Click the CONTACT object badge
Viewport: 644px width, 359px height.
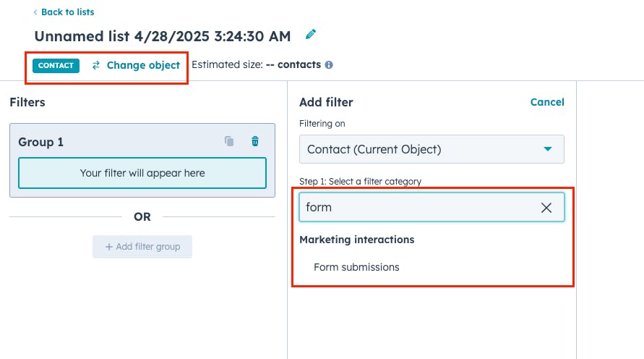point(56,65)
